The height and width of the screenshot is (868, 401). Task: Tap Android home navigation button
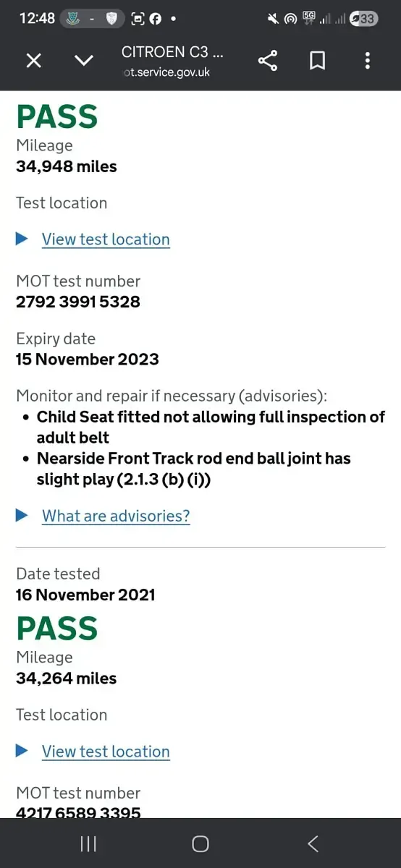click(200, 843)
